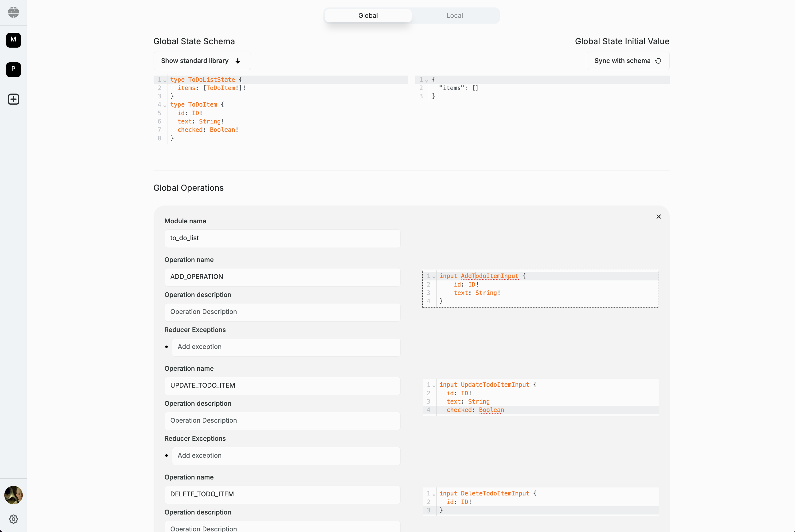Viewport: 795px width, 532px height.
Task: Select the bullet next to ADD_OPERATION exception
Action: (x=166, y=347)
